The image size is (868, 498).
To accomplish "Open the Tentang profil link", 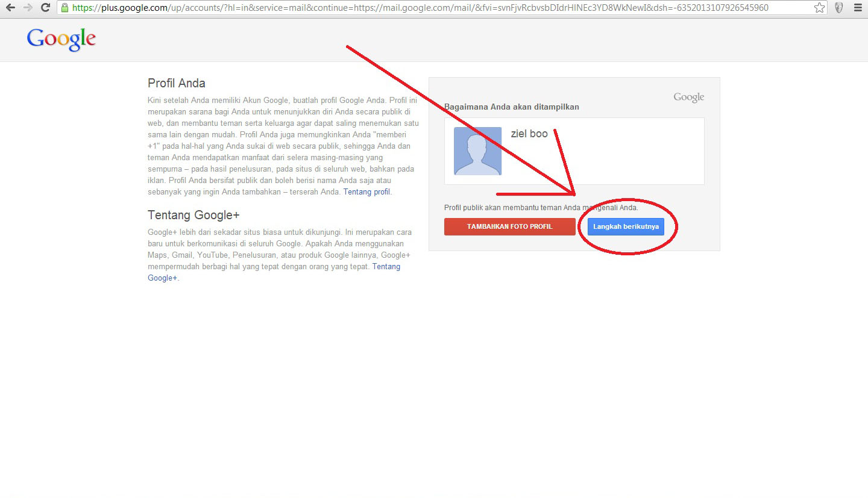I will [367, 192].
